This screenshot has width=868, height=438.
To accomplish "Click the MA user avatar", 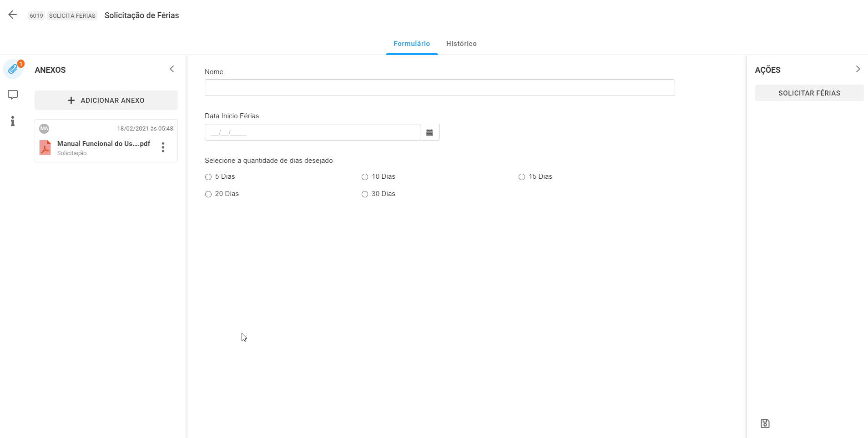I will click(x=44, y=129).
